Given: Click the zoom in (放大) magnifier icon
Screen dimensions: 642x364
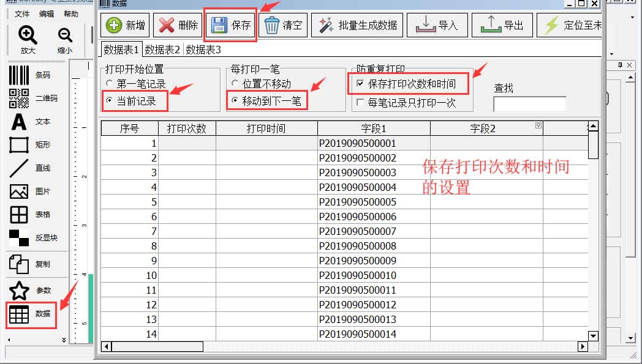Looking at the screenshot, I should coord(28,35).
